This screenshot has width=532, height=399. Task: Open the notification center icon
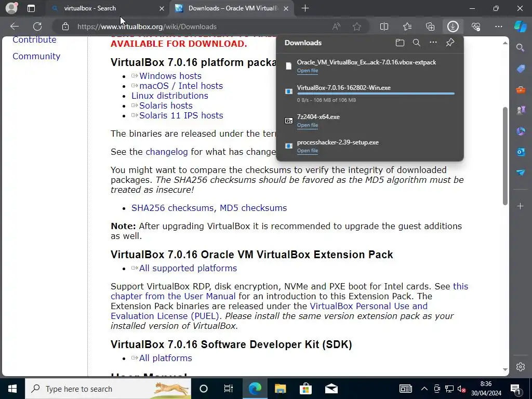tap(515, 389)
